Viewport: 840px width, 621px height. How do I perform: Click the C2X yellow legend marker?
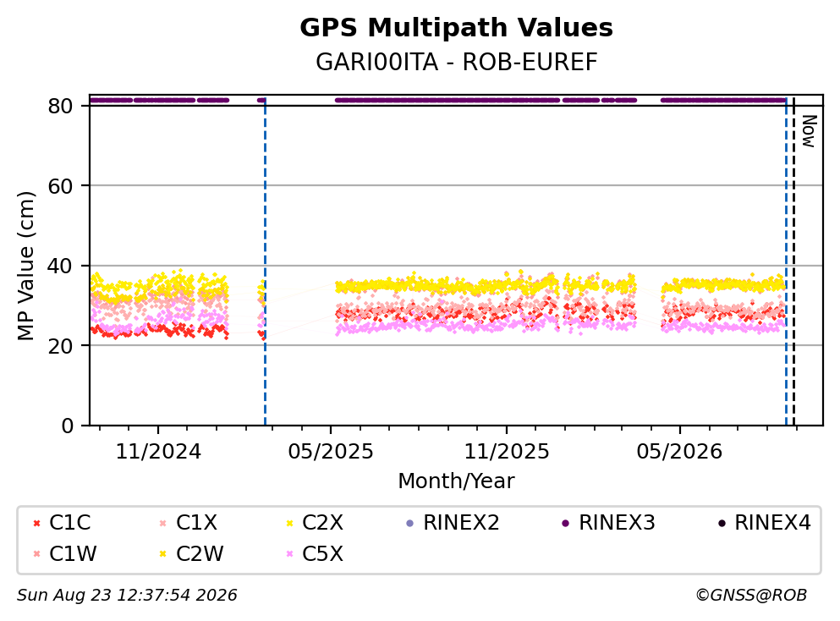pos(290,523)
